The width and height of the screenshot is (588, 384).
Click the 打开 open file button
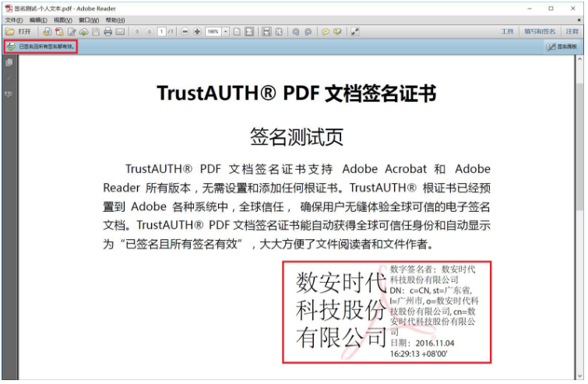coord(19,32)
